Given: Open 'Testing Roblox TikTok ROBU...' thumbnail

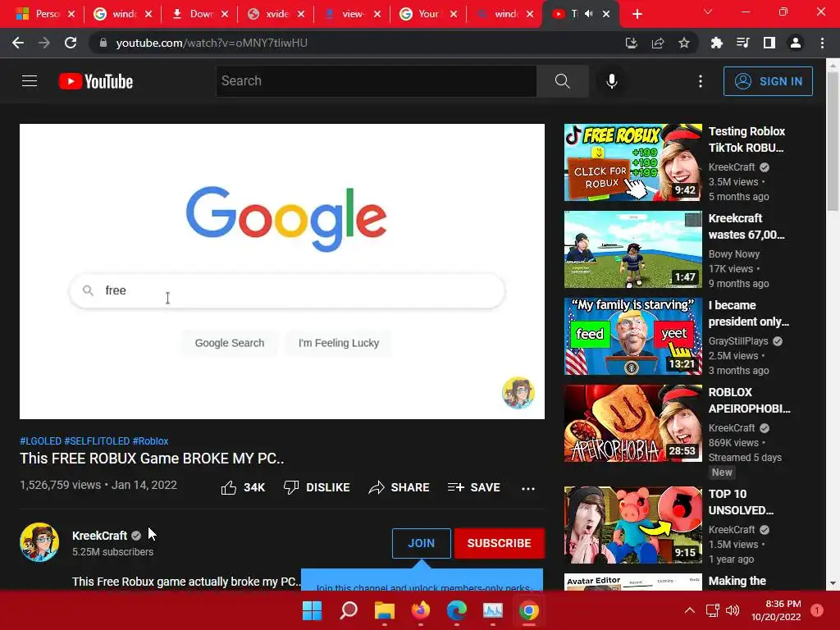Looking at the screenshot, I should 632,162.
